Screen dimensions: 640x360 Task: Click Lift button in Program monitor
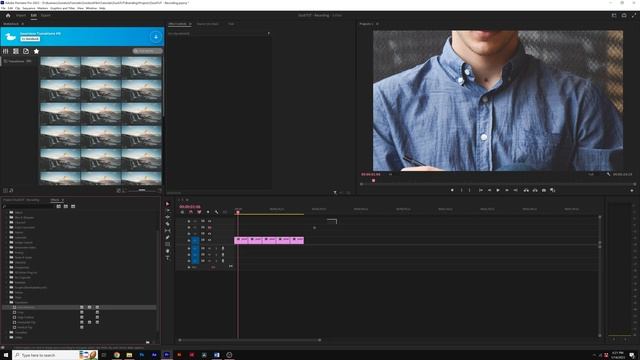(526, 190)
